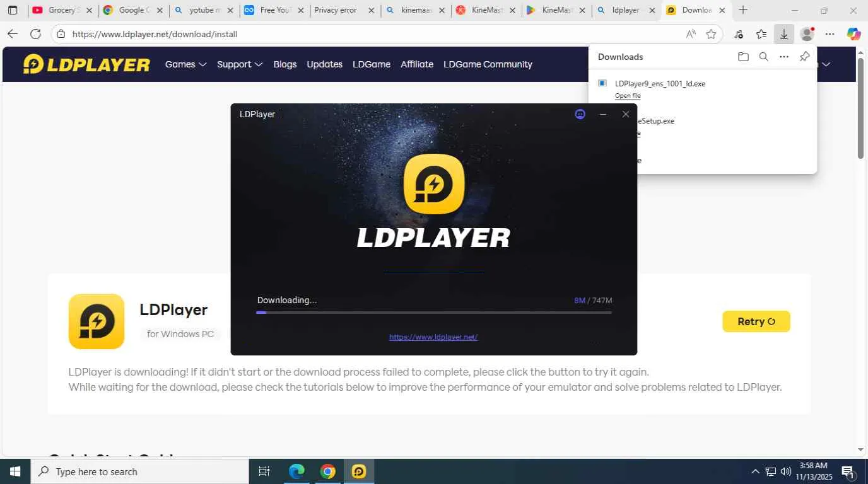Switch to the 'yotube' search tab

(x=204, y=10)
